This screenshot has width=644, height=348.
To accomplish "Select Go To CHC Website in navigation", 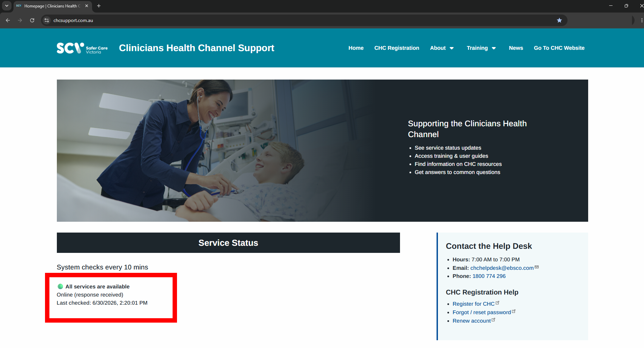I will click(559, 48).
